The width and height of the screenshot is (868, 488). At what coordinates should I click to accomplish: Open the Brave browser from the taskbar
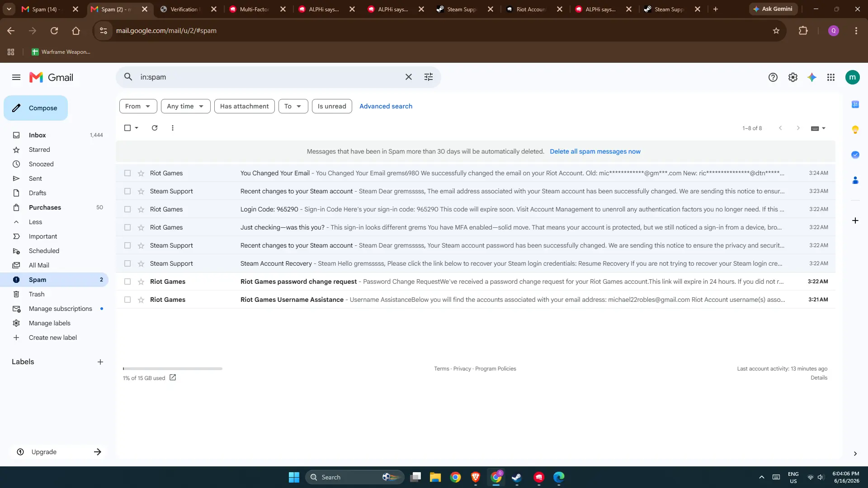point(476,477)
